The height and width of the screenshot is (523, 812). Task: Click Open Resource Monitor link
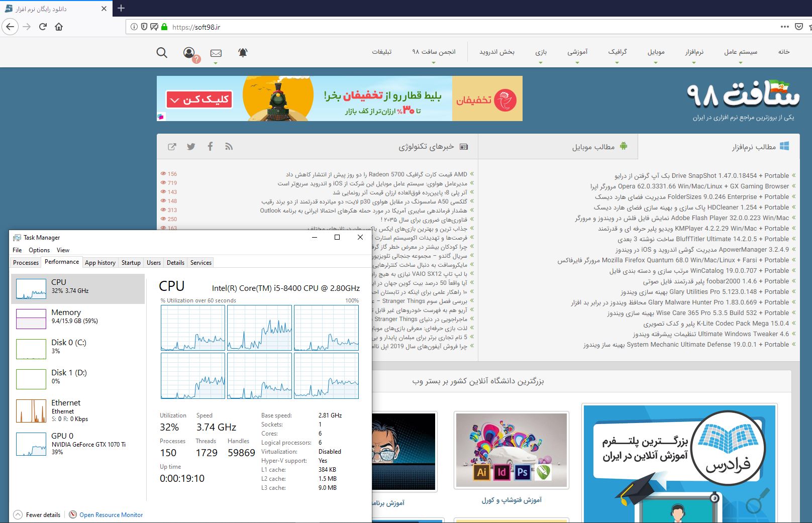point(111,515)
